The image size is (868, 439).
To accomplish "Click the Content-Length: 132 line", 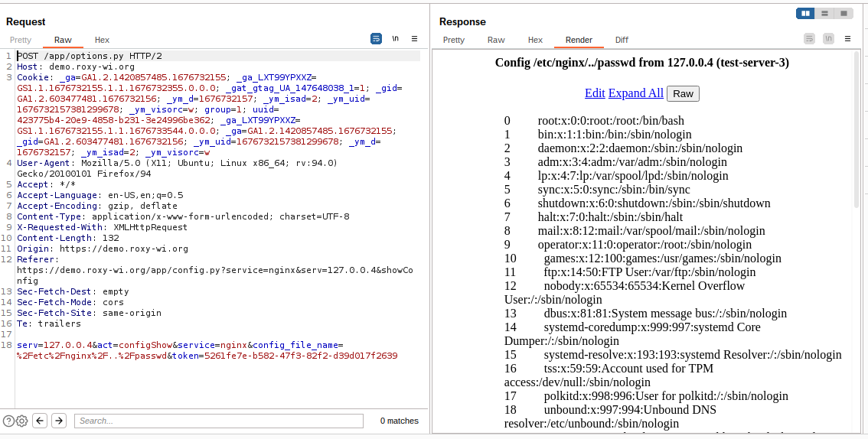I will click(68, 238).
